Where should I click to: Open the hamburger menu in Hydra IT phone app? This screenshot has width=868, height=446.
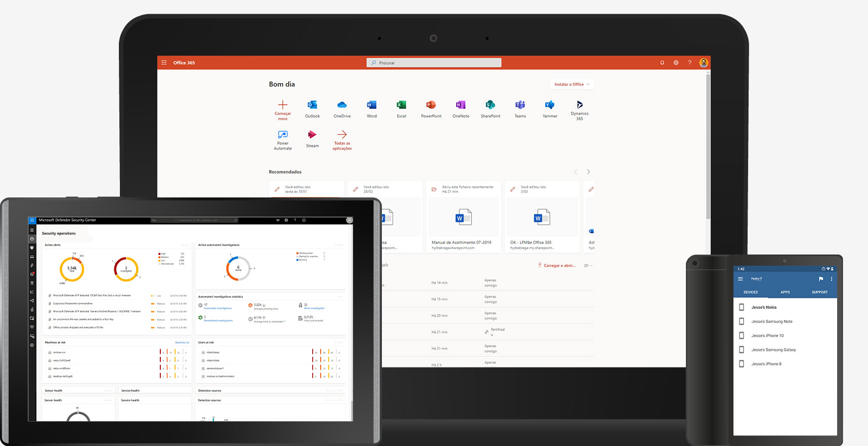[x=741, y=279]
